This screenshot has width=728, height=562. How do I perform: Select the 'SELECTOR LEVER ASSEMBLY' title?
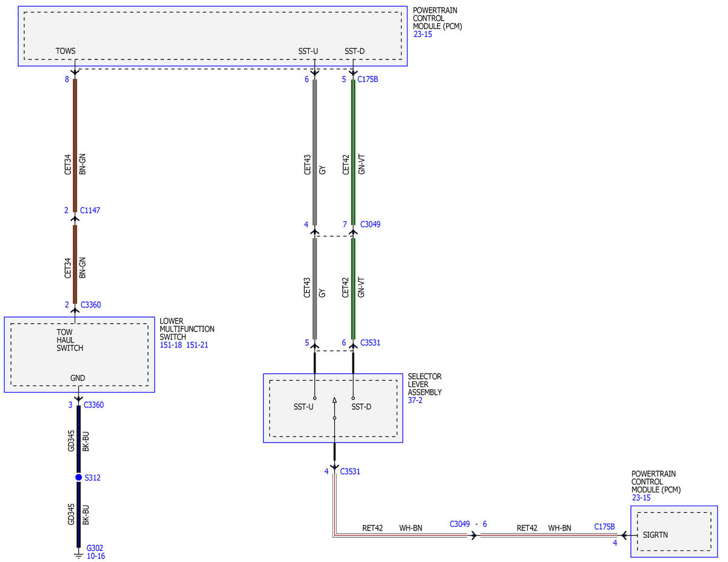pos(425,384)
